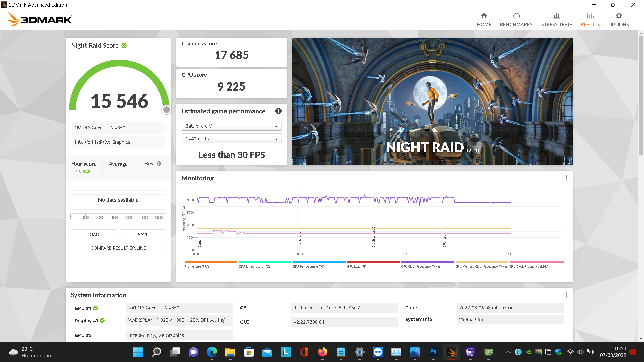Screen dimensions: 644x362
Task: Click the 3DMark taskbar icon
Action: click(x=451, y=352)
